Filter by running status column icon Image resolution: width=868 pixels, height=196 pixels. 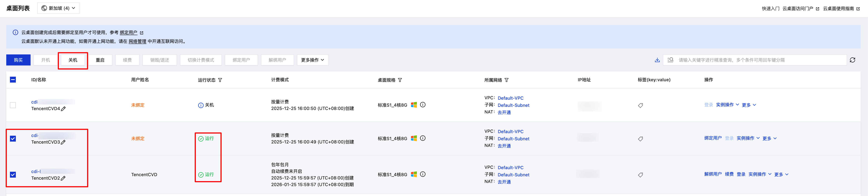pyautogui.click(x=220, y=80)
